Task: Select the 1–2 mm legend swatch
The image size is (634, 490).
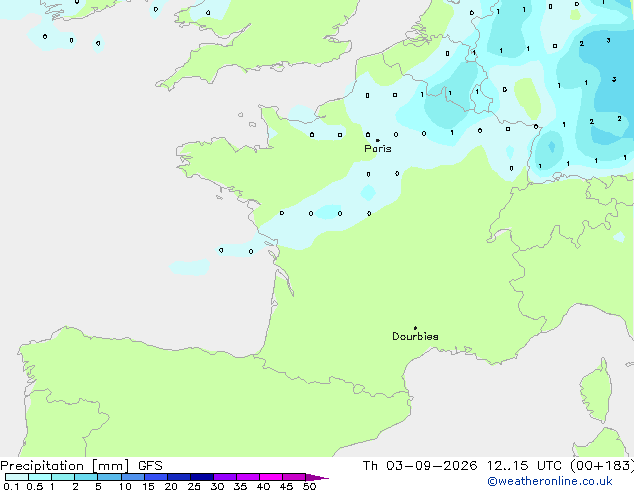Action: 63,477
